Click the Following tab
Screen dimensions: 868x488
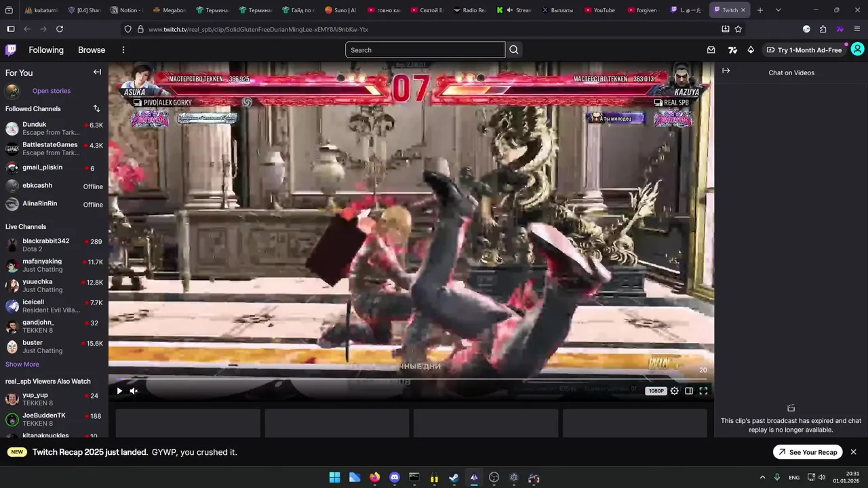click(x=46, y=49)
